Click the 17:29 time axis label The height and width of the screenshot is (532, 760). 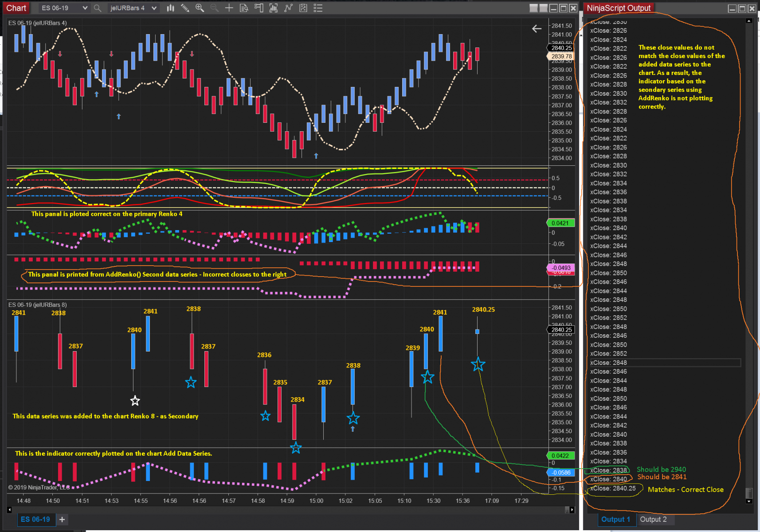521,501
